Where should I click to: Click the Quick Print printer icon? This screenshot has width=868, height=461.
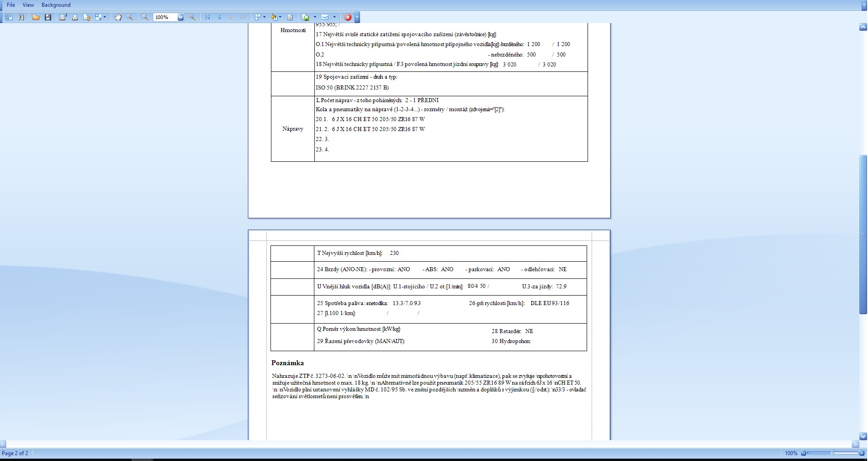tap(75, 17)
